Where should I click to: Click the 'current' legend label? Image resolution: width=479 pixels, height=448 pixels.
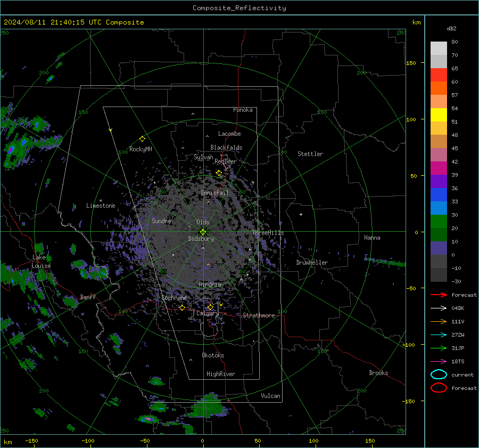coord(463,375)
